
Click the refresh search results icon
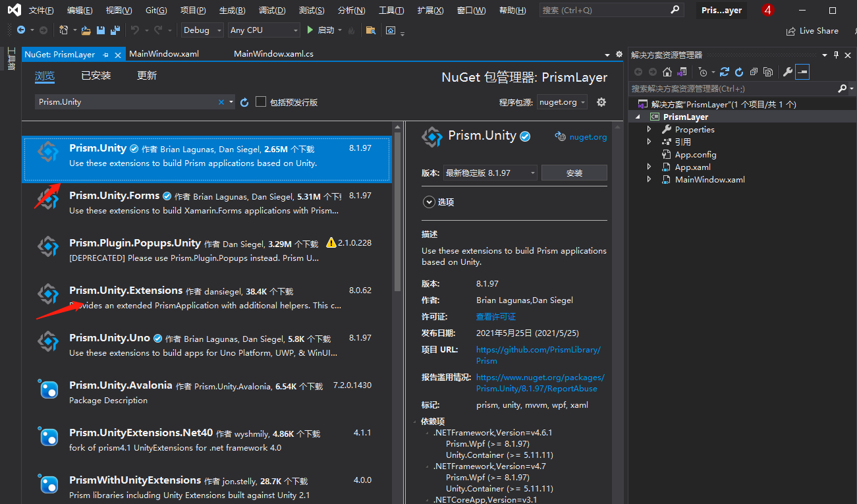[244, 102]
